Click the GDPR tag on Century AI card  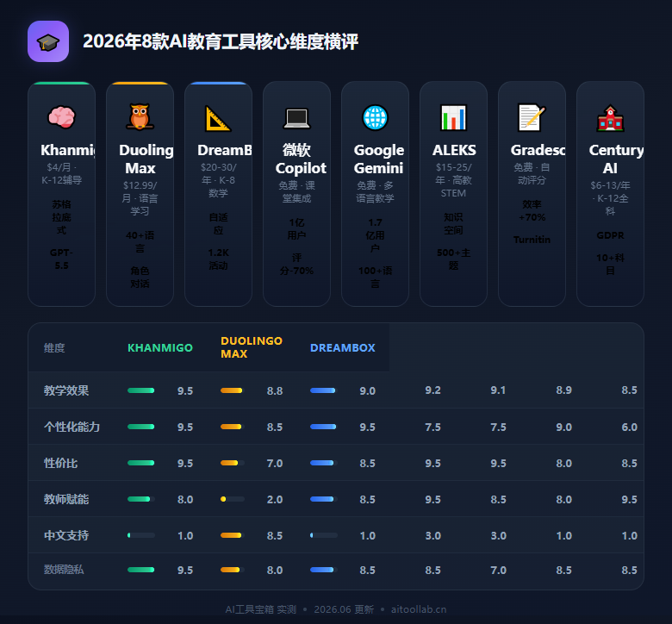pyautogui.click(x=610, y=235)
